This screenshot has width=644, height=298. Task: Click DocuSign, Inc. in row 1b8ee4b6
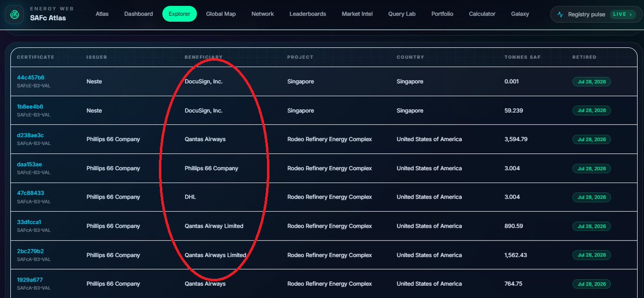pos(204,111)
